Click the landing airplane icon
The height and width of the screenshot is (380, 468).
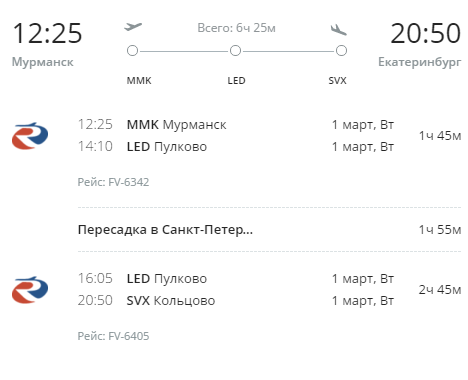(339, 30)
